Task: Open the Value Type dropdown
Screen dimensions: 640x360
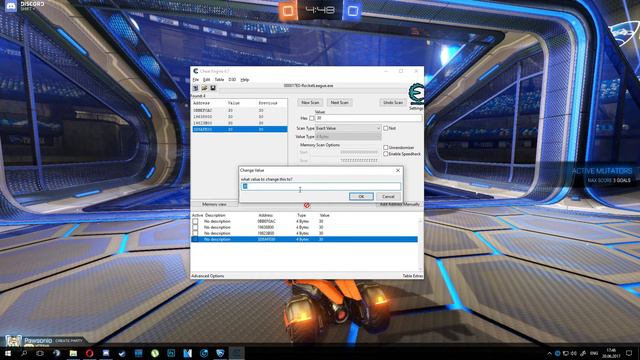Action: pyautogui.click(x=348, y=137)
